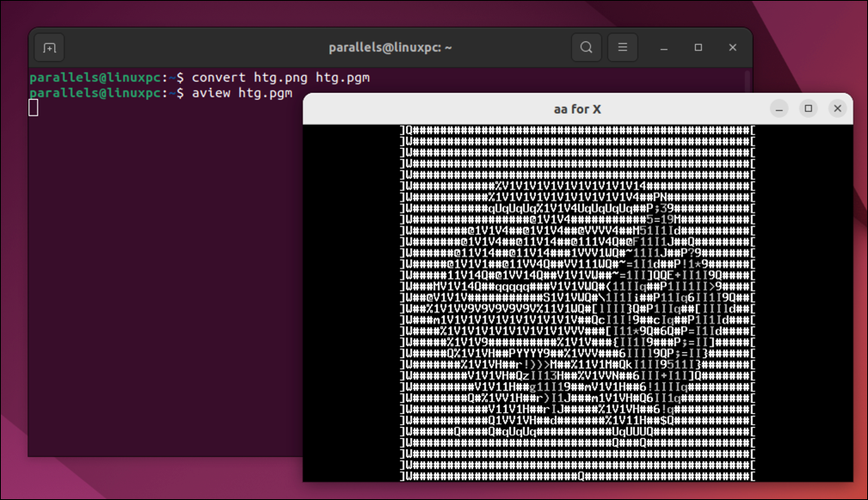The height and width of the screenshot is (500, 868).
Task: Close the aa for X window
Action: (x=838, y=108)
